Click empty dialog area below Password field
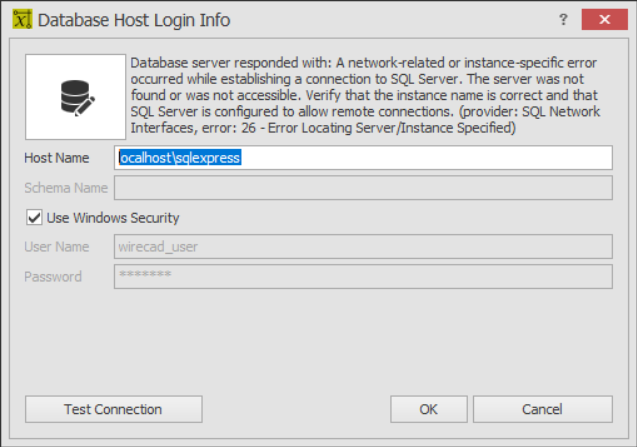Viewport: 637px width, 447px height. pyautogui.click(x=318, y=340)
